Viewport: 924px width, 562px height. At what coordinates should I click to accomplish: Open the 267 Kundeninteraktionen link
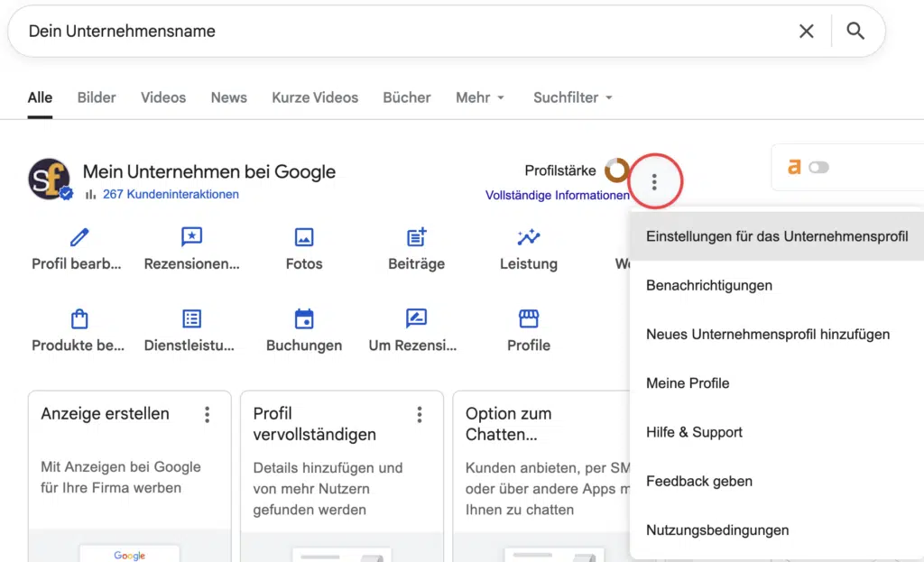[171, 195]
